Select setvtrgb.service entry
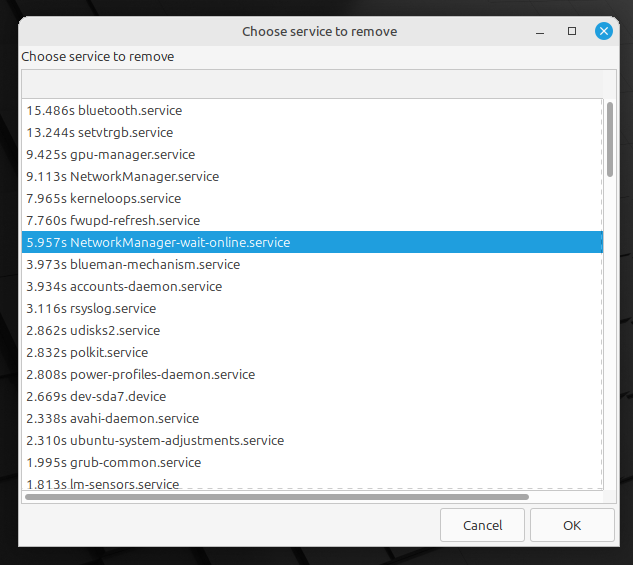The height and width of the screenshot is (565, 633). tap(312, 132)
